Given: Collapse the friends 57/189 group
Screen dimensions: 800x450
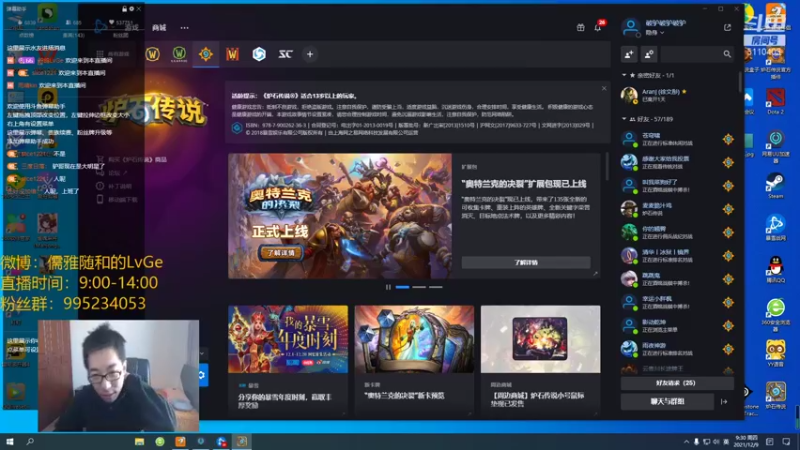Looking at the screenshot, I should click(624, 119).
